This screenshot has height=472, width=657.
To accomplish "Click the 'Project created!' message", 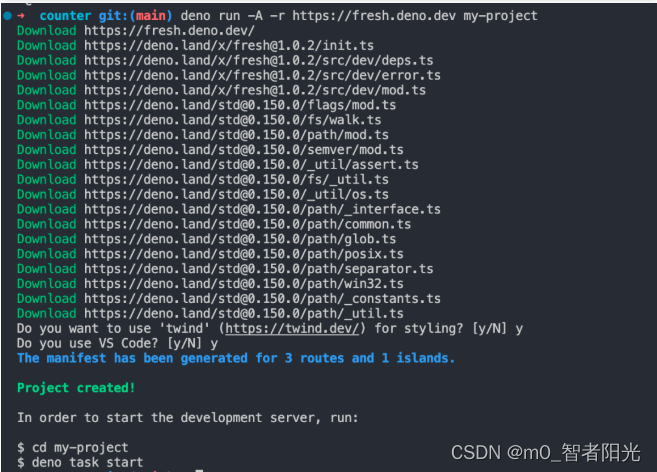I will (x=76, y=388).
